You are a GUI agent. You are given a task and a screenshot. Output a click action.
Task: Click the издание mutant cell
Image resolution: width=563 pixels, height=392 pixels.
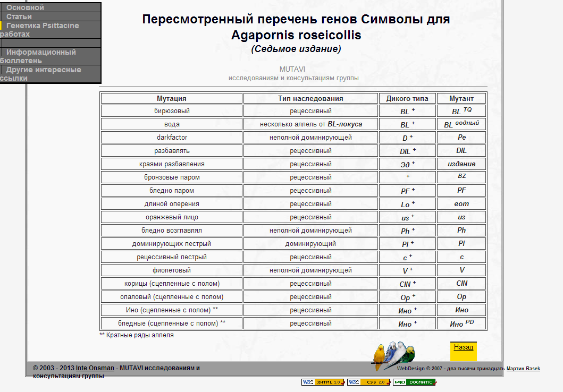[461, 164]
